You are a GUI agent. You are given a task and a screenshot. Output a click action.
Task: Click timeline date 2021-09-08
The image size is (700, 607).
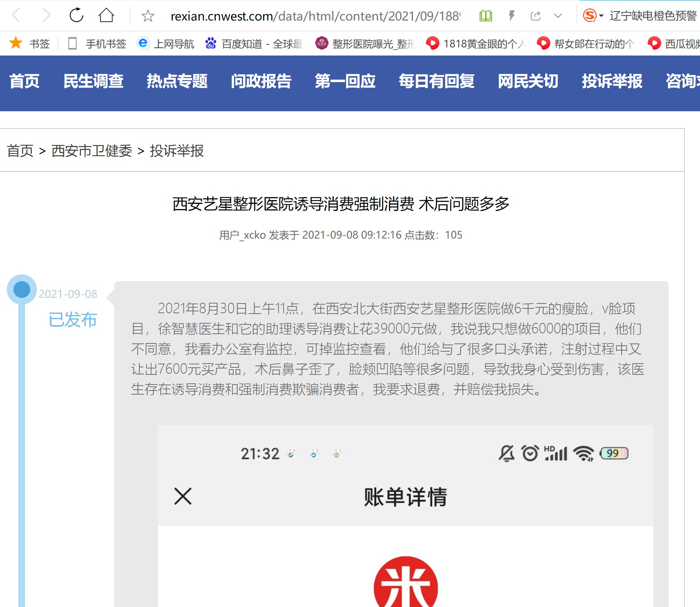[68, 294]
